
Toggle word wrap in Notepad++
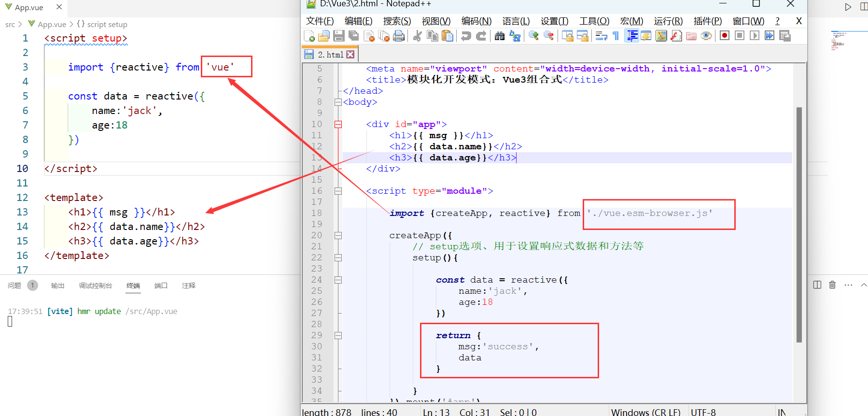[x=601, y=36]
